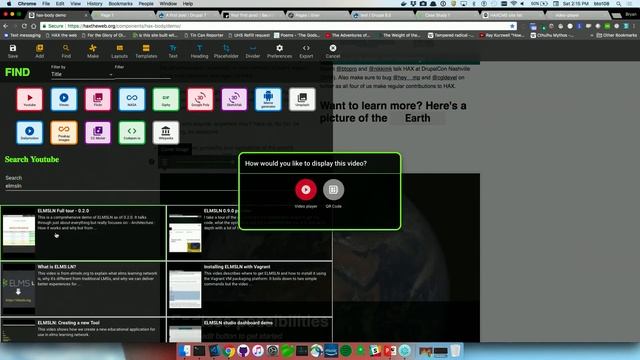The height and width of the screenshot is (360, 640).
Task: Open Spotlight search in the menu bar
Action: [619, 4]
